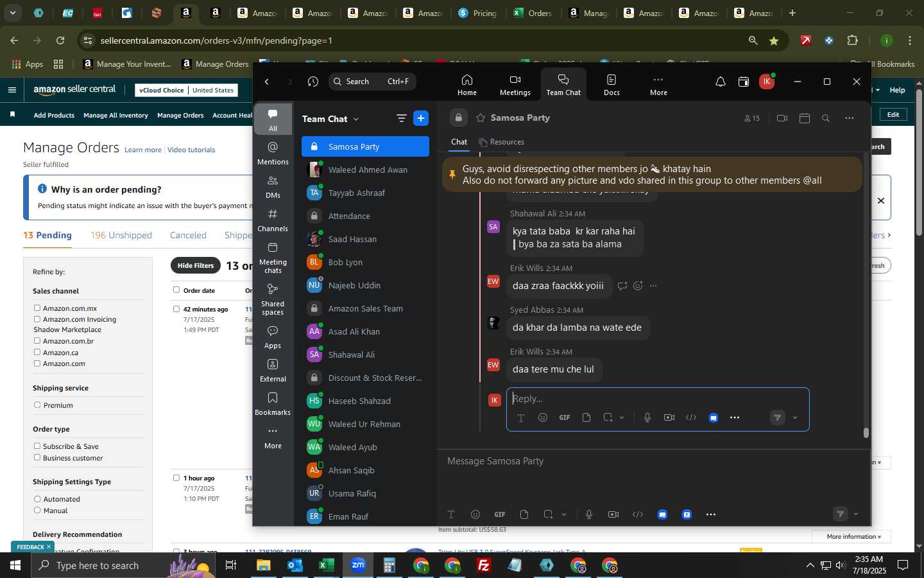924x578 pixels.
Task: Open Manage Orders bookmark
Action: click(x=216, y=64)
